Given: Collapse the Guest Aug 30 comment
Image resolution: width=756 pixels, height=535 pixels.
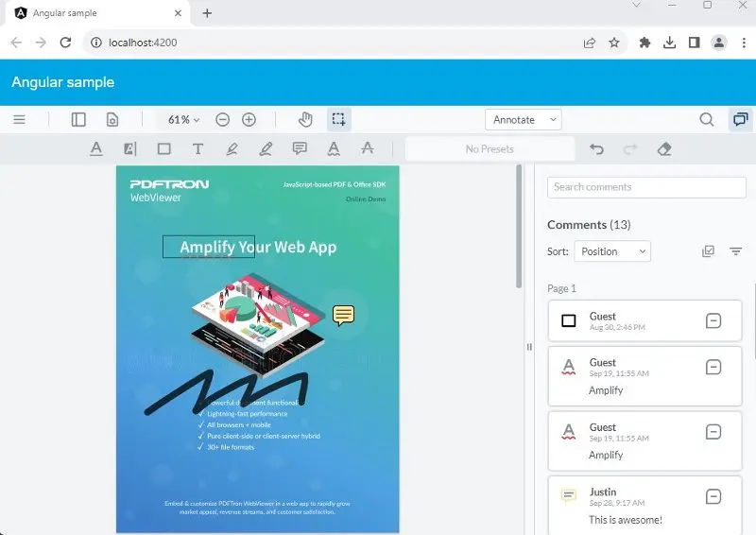Looking at the screenshot, I should tap(713, 320).
